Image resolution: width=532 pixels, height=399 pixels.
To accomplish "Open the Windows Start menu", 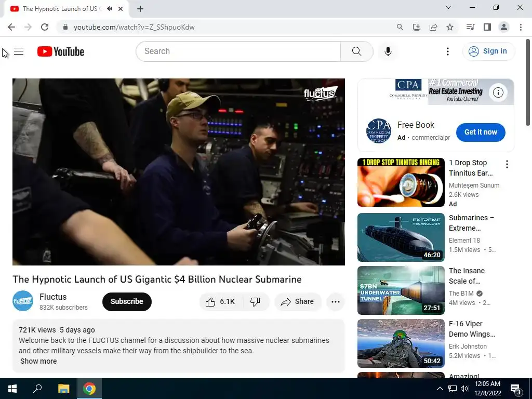I will 12,389.
